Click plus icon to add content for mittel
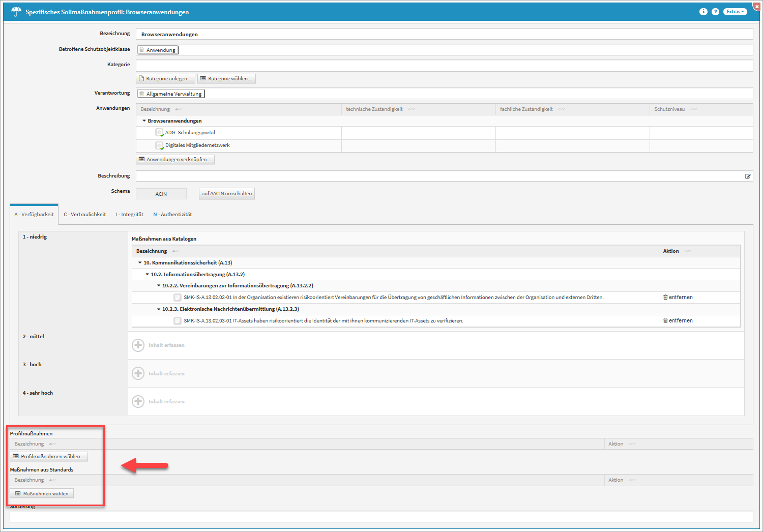The height and width of the screenshot is (532, 763). [138, 345]
